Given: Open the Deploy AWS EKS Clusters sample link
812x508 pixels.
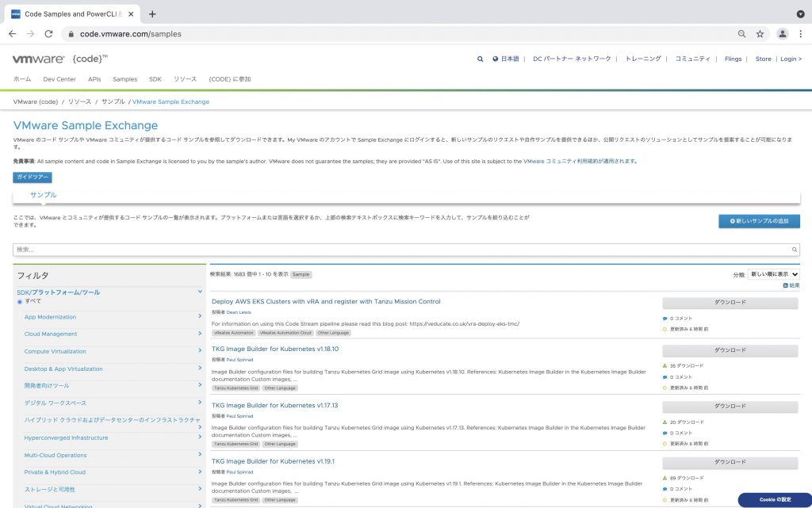Looking at the screenshot, I should pyautogui.click(x=325, y=301).
